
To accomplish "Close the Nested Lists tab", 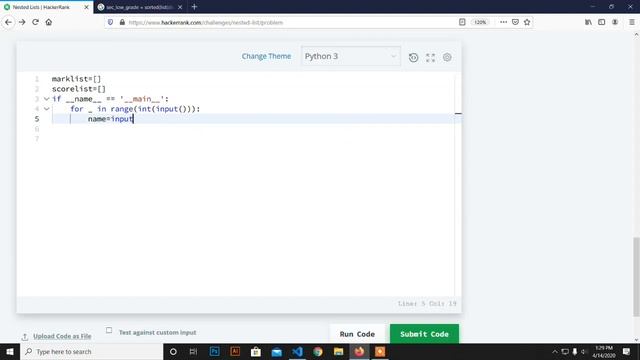I will [x=86, y=7].
